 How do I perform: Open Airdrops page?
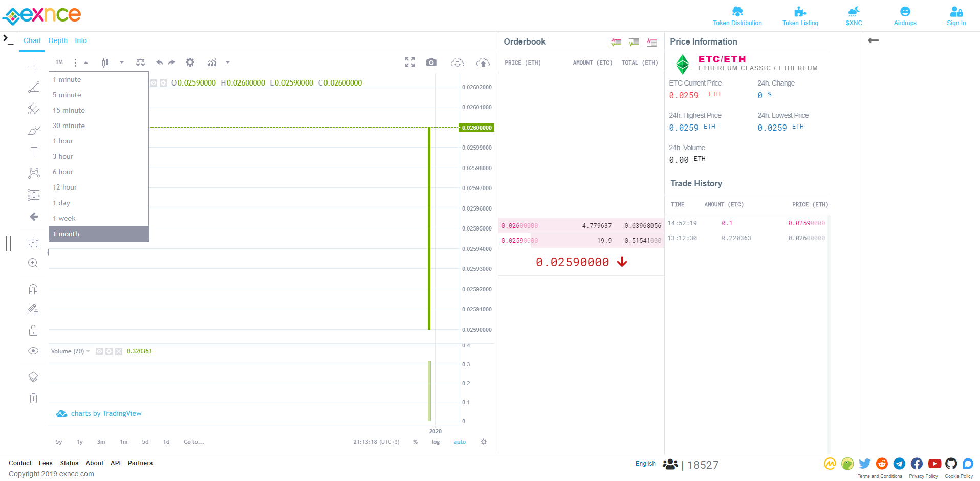905,16
